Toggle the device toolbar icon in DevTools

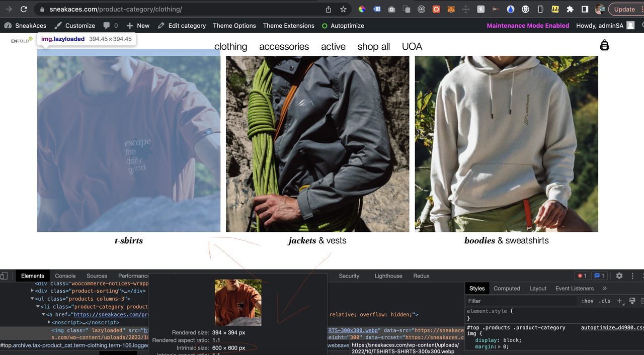(x=4, y=276)
